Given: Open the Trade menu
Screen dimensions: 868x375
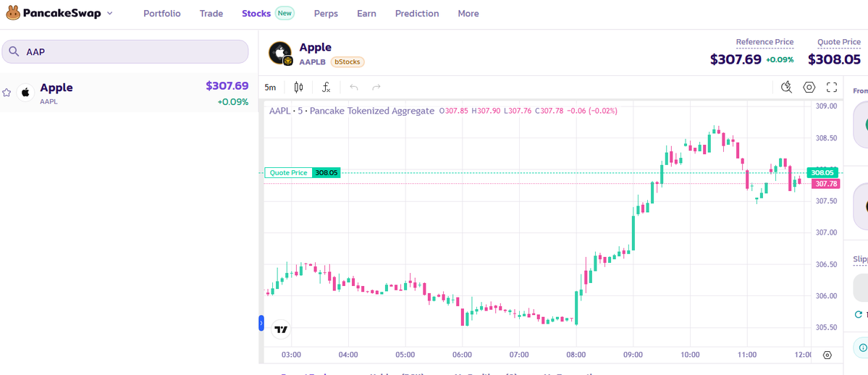Looking at the screenshot, I should click(211, 13).
